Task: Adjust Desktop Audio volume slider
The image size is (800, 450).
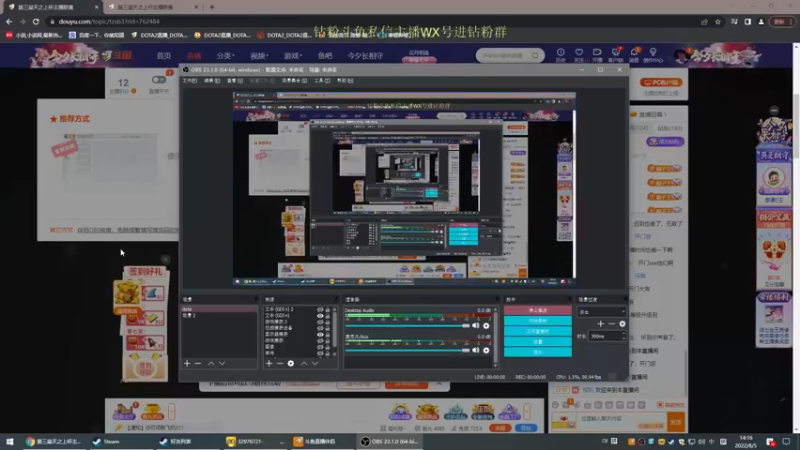Action: coord(407,326)
